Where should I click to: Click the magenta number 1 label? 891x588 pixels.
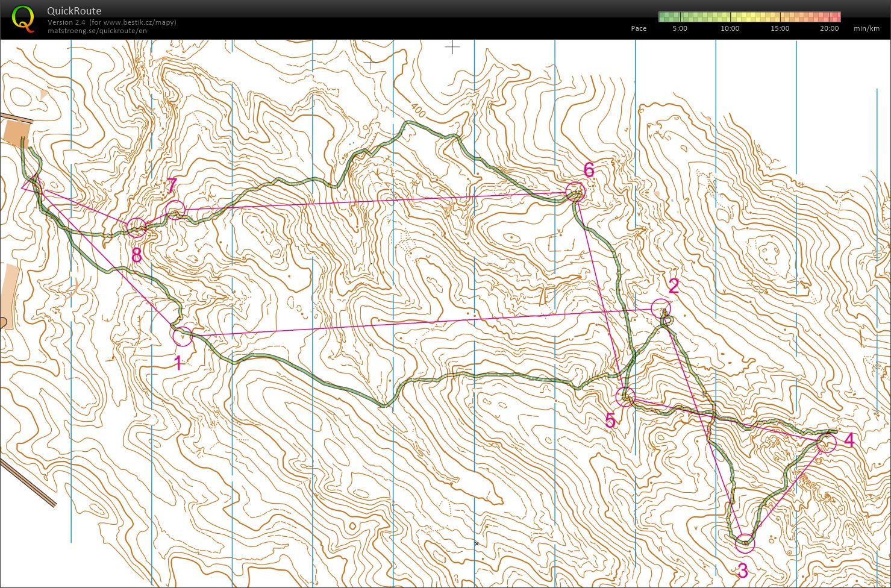[178, 363]
